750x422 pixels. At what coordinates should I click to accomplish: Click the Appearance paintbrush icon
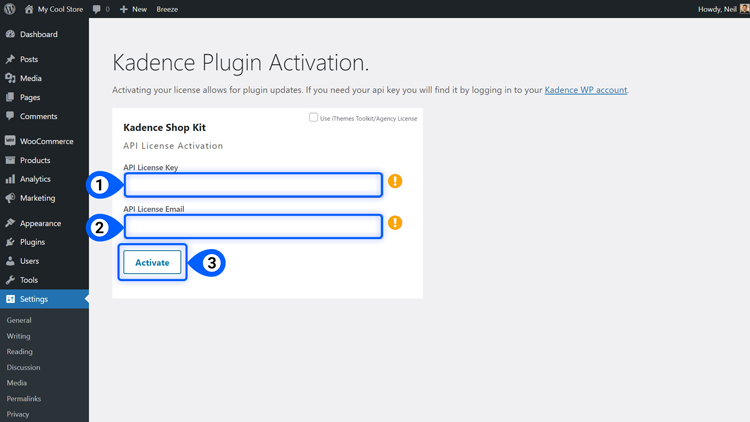tap(10, 223)
